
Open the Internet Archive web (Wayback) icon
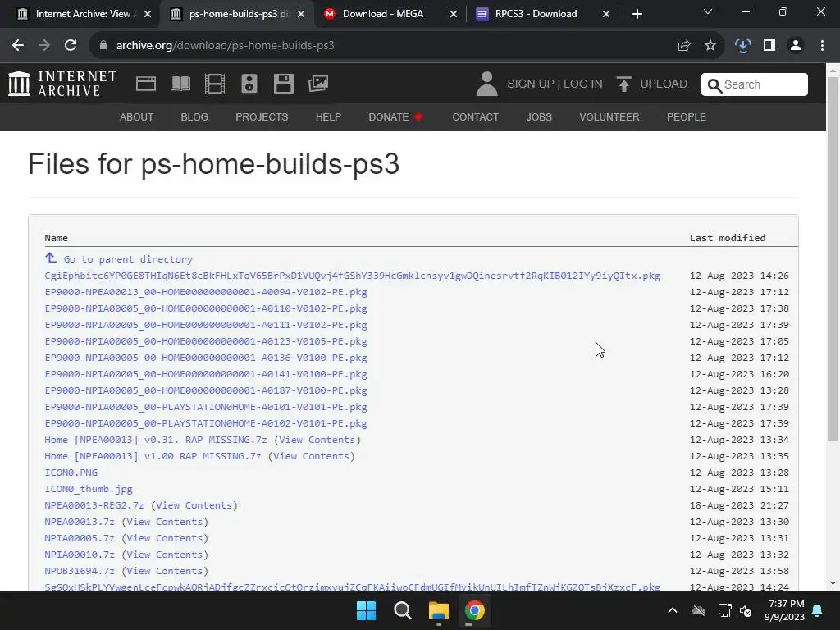(146, 84)
